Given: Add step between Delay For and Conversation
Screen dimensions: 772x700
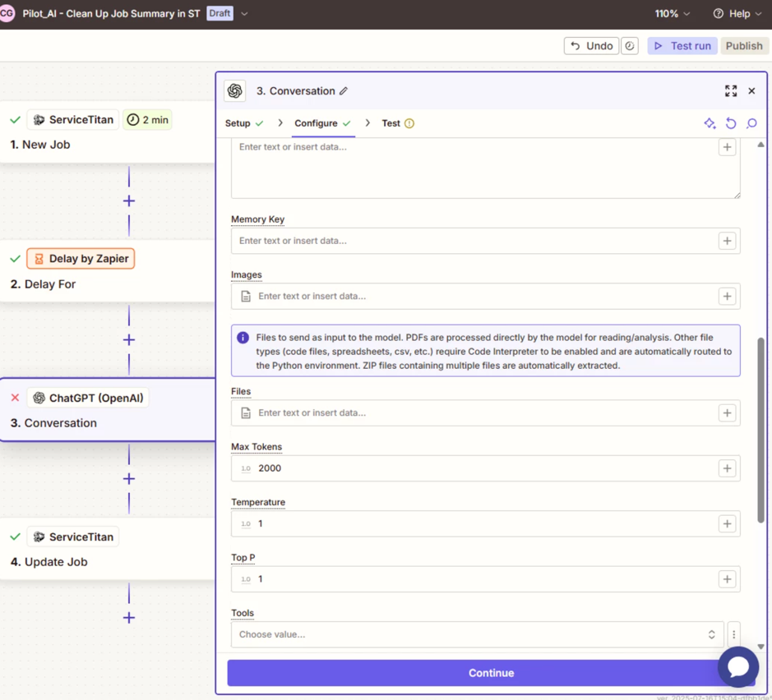Looking at the screenshot, I should coord(129,340).
